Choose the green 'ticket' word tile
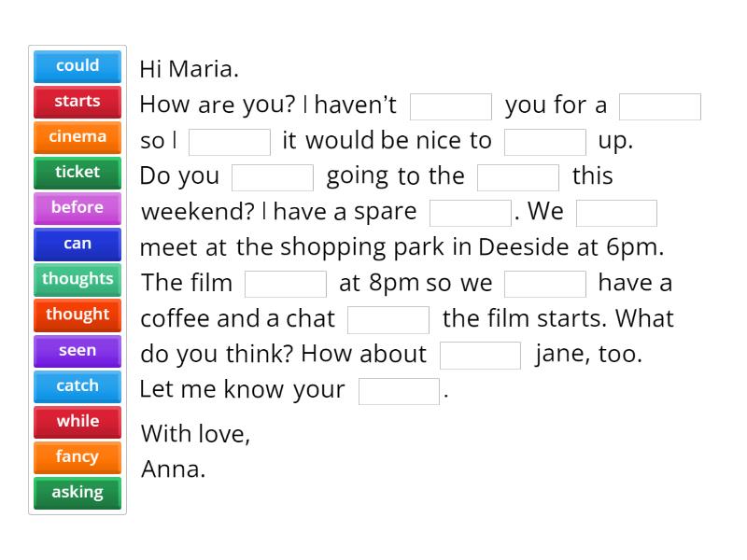This screenshot has width=747, height=560. click(78, 173)
